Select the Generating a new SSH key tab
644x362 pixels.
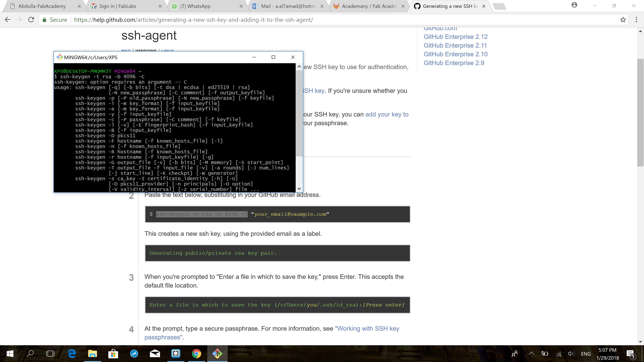[450, 6]
